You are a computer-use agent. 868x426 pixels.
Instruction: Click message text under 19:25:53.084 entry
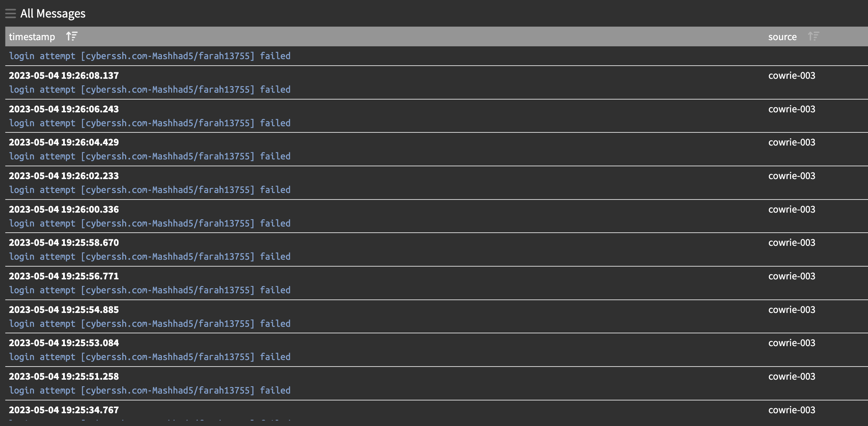click(x=150, y=357)
